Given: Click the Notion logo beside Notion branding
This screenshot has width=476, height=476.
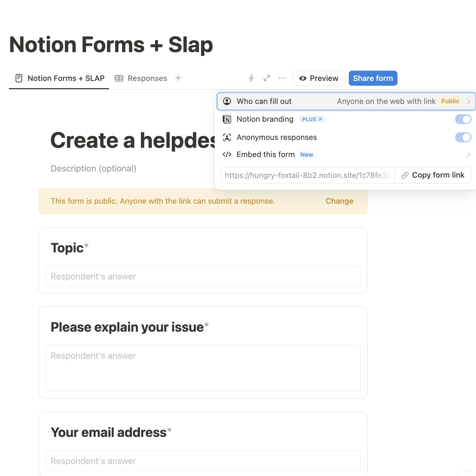Looking at the screenshot, I should pyautogui.click(x=227, y=119).
